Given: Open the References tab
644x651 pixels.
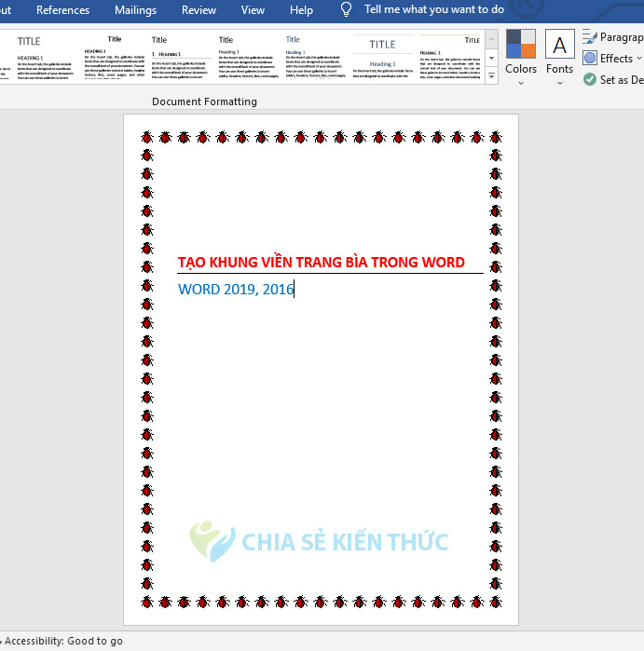Looking at the screenshot, I should coord(62,10).
